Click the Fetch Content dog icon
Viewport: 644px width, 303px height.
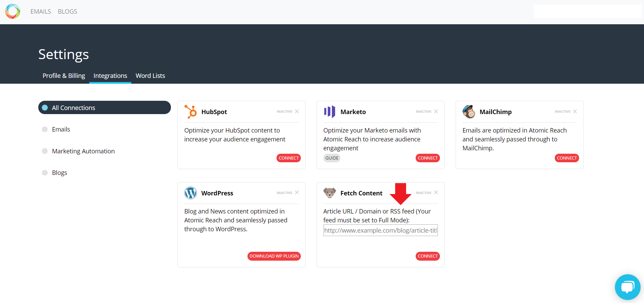pos(330,193)
